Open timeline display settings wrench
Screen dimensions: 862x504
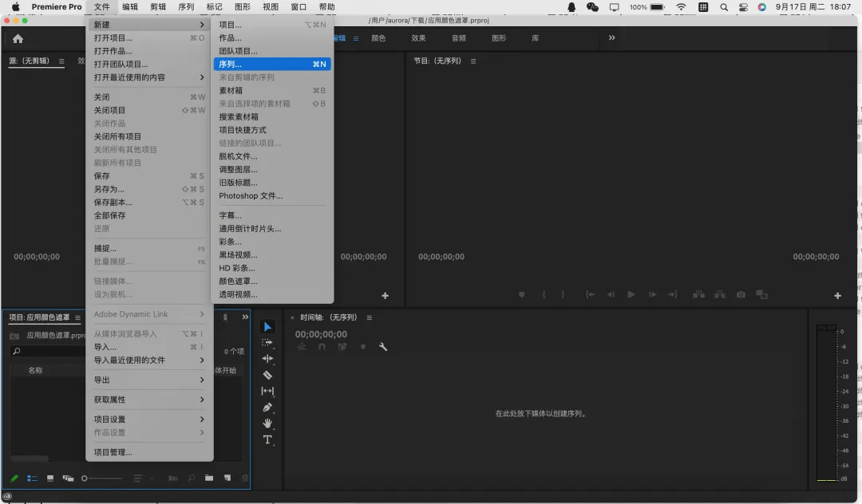(x=383, y=347)
